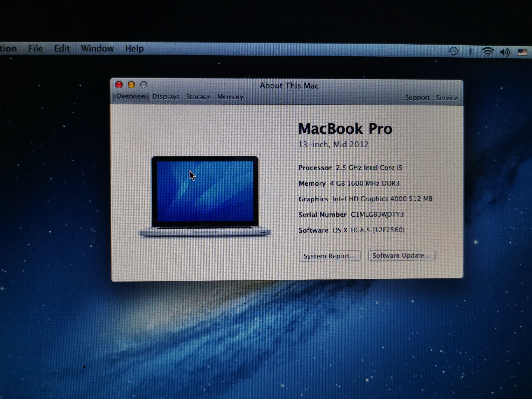Viewport: 532px width, 399px height.
Task: Click the volume speaker icon
Action: coord(505,52)
